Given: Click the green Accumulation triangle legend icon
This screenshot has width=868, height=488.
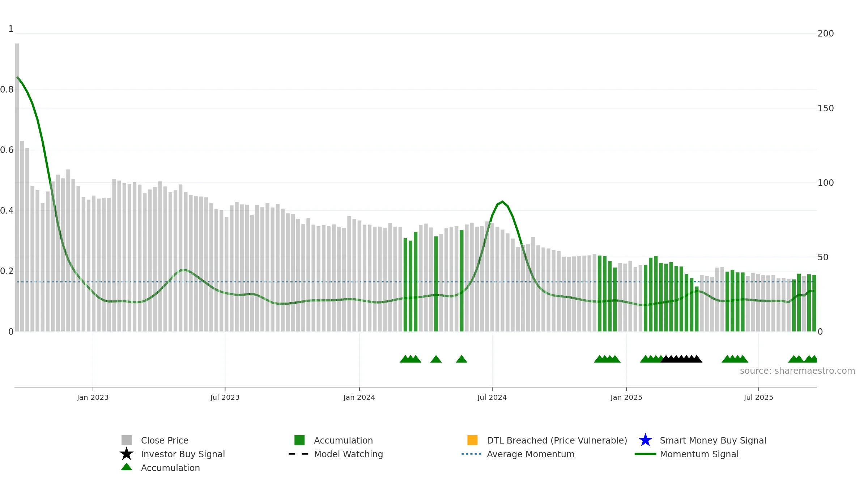Looking at the screenshot, I should point(127,467).
